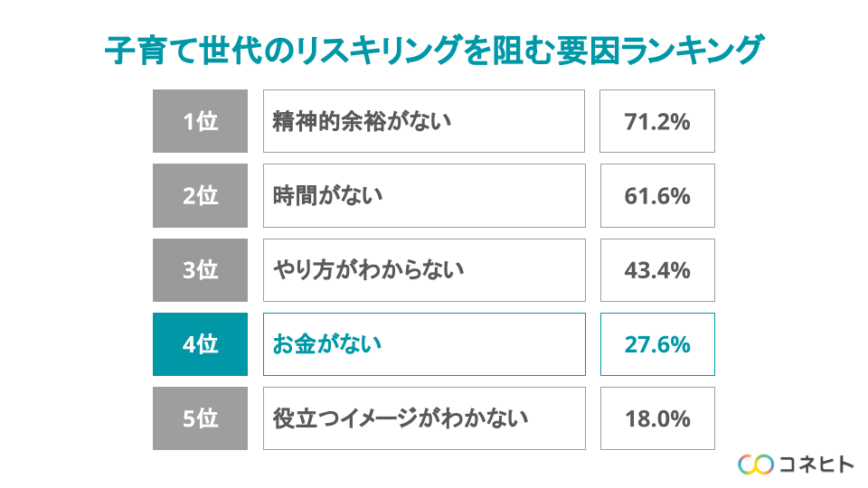Click the コネヒト logo icon
This screenshot has height=488, width=868.
756,464
